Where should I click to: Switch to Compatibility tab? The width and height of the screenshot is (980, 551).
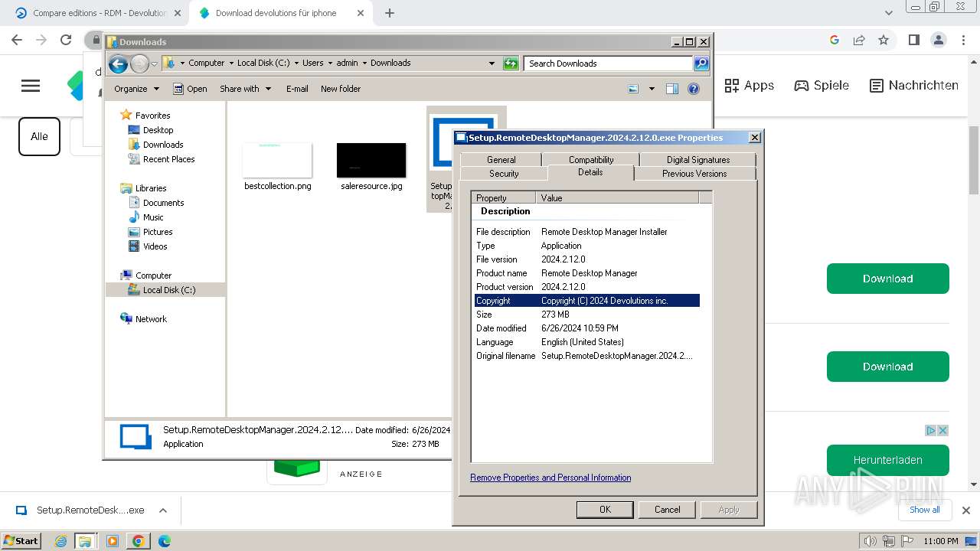(590, 159)
